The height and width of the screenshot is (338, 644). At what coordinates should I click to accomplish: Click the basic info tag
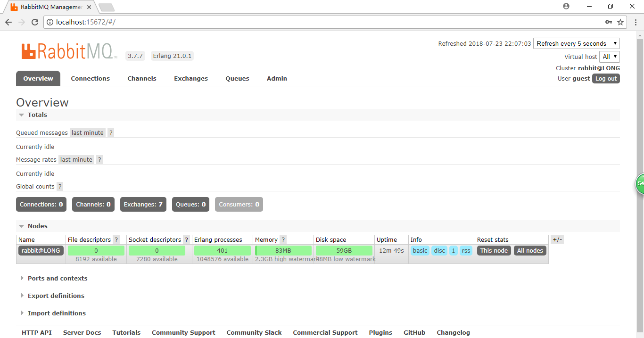point(420,251)
